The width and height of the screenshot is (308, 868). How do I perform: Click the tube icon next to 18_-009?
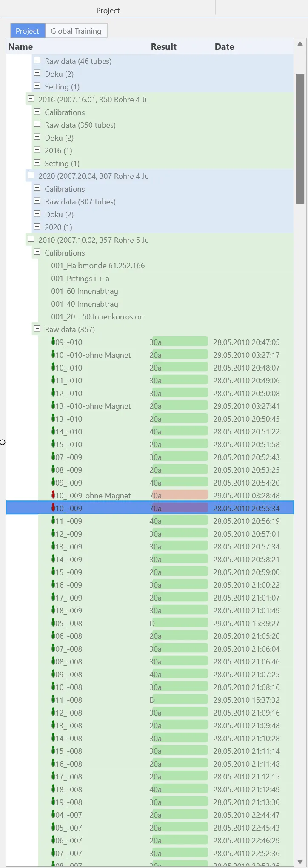point(53,610)
